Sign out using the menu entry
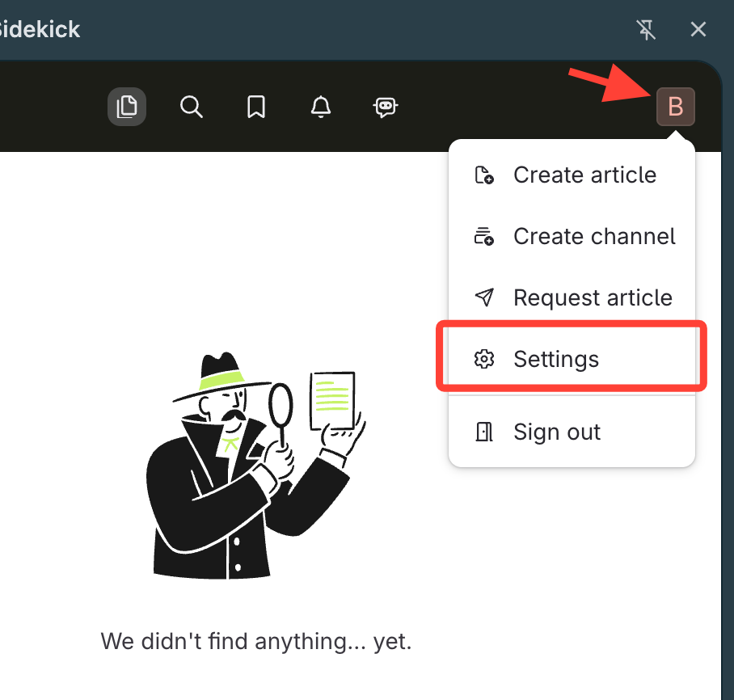This screenshot has width=734, height=700. pos(556,432)
